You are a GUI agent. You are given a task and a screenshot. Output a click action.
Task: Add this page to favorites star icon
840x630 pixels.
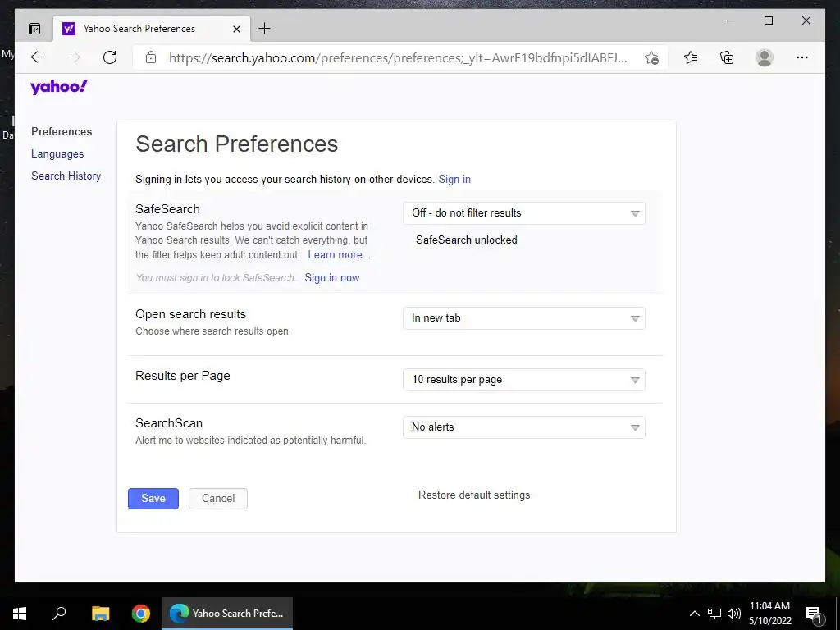point(651,58)
